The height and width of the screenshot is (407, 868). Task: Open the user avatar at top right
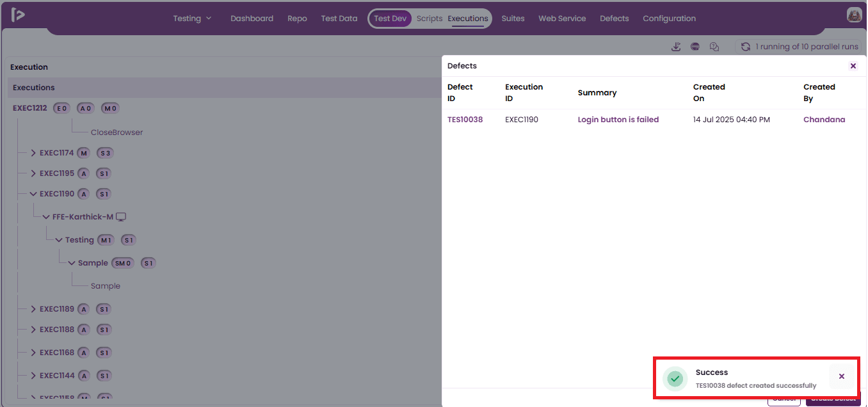(x=854, y=15)
